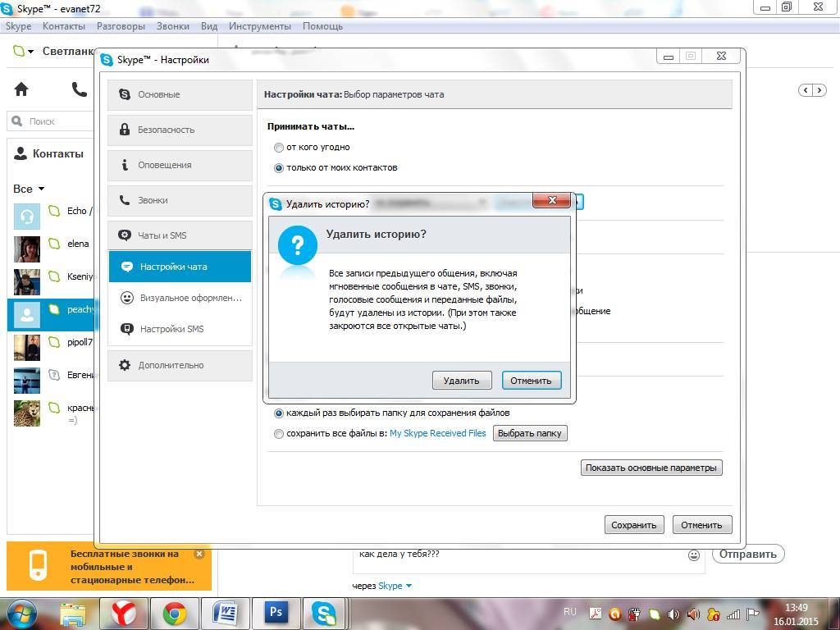Open the Бесплатные звонки banner

tap(109, 567)
